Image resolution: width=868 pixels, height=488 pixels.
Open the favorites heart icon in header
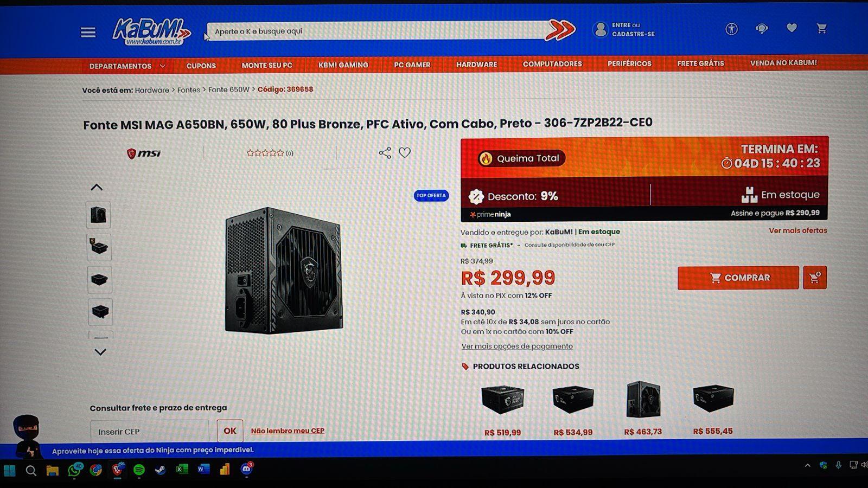point(792,28)
